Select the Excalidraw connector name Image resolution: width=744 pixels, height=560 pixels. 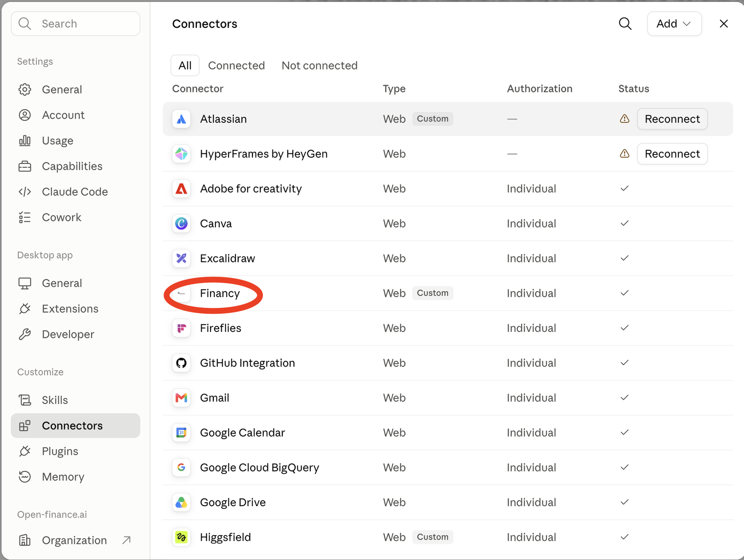click(x=228, y=258)
